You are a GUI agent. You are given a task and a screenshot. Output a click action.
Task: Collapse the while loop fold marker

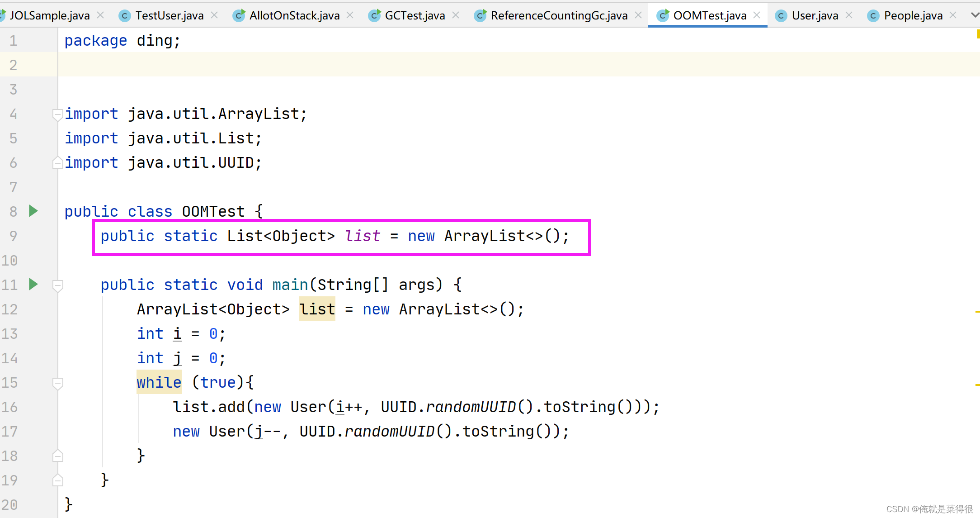(57, 383)
